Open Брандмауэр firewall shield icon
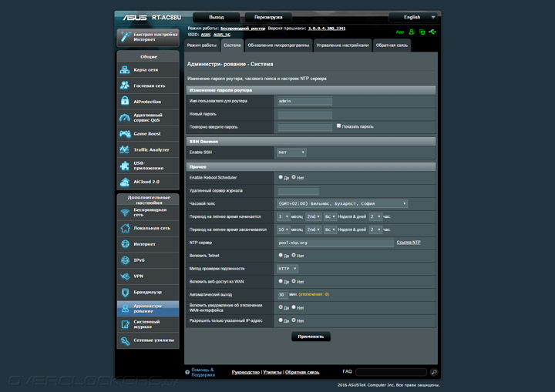Viewport: 555px width, 392px height. pos(126,292)
